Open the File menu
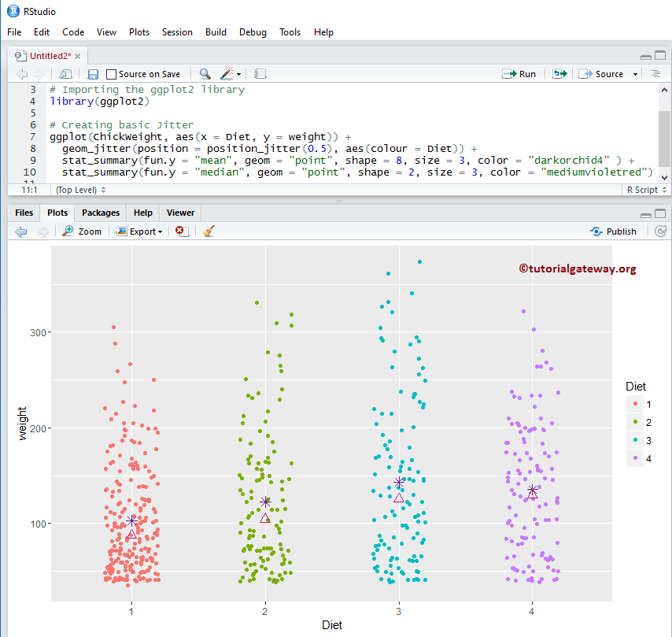Screen dimensions: 672x637 click(14, 32)
